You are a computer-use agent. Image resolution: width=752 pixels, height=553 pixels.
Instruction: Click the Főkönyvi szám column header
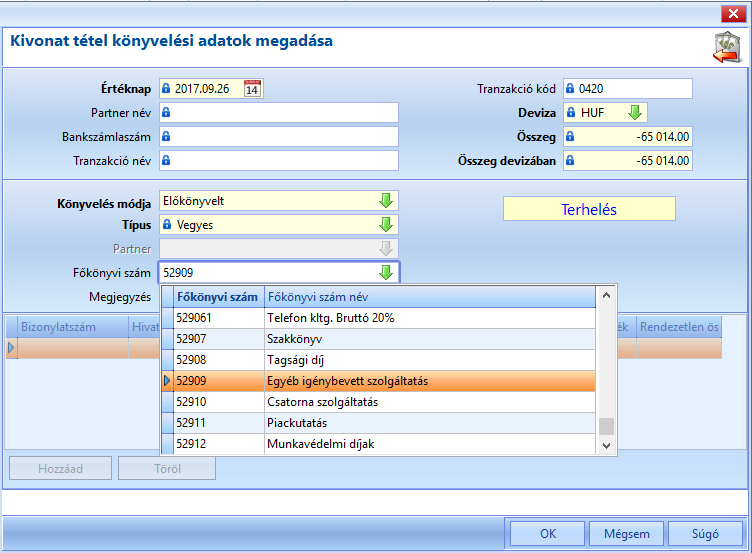coord(217,297)
